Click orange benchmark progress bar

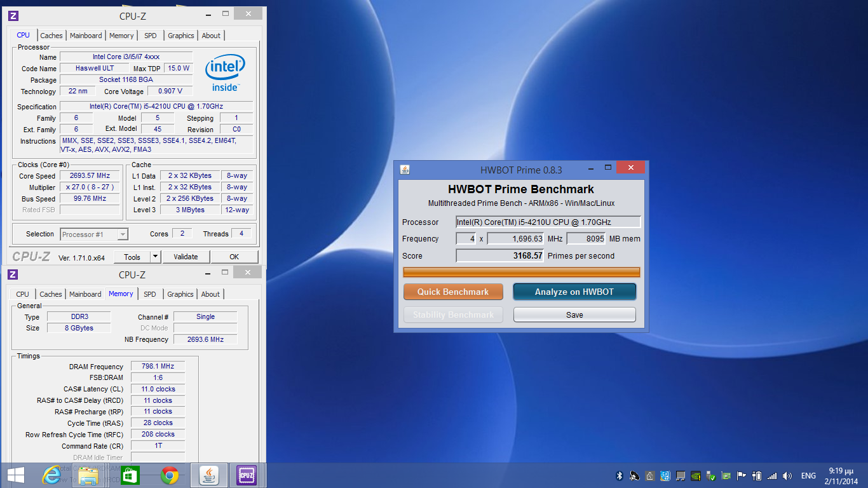(521, 272)
